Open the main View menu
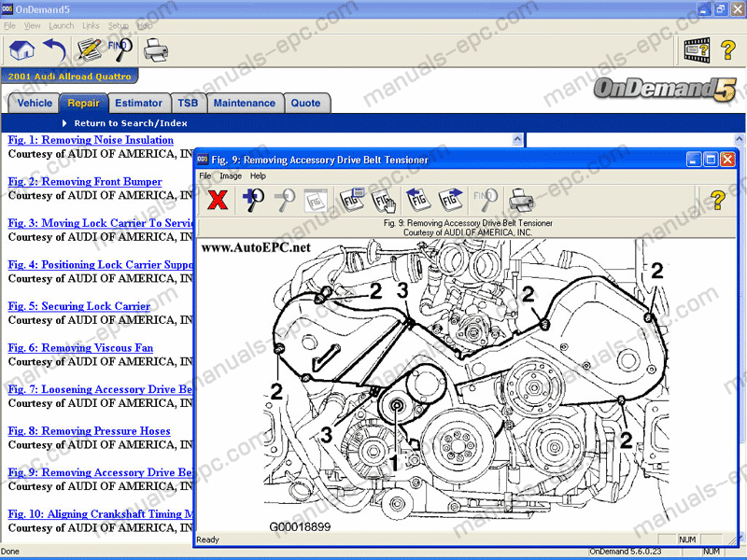The image size is (747, 560). (x=33, y=26)
